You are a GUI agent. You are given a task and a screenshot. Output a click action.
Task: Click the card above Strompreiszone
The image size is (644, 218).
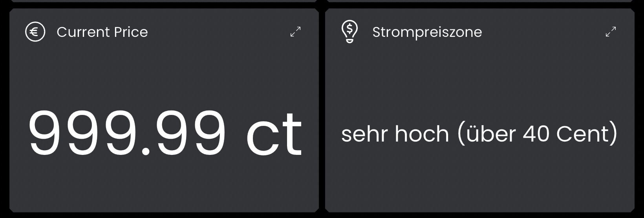(x=480, y=1)
